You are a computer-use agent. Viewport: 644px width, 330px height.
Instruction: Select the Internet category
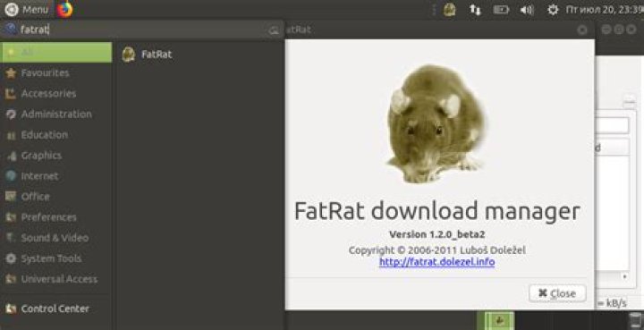(x=55, y=176)
